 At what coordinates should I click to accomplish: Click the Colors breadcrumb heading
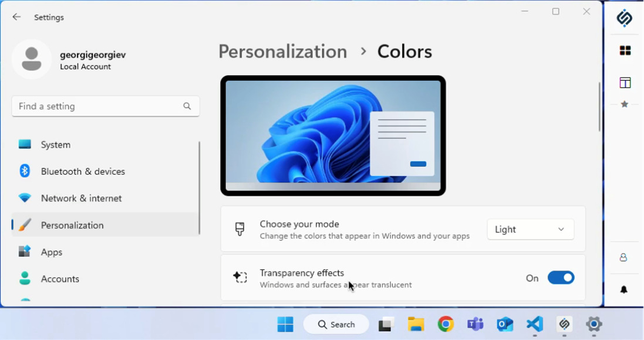click(x=404, y=52)
